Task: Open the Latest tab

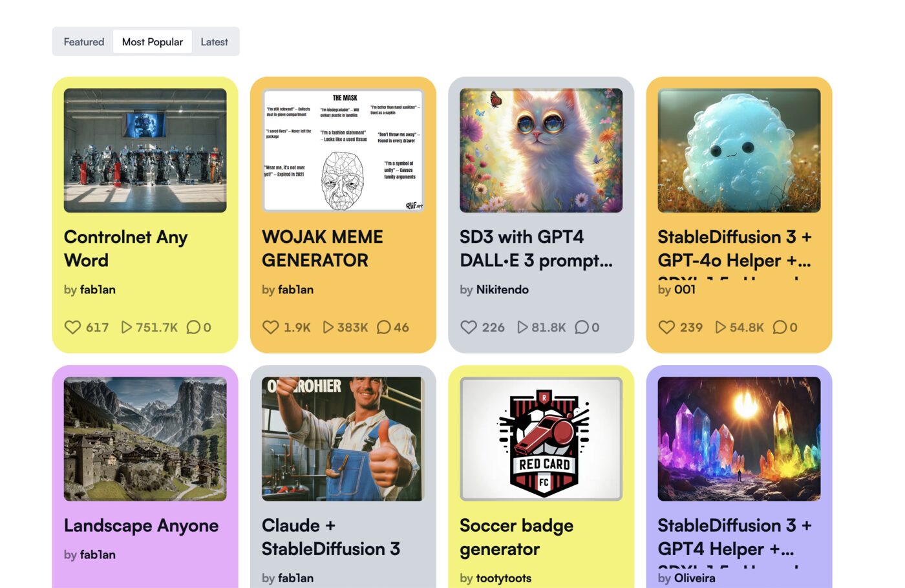Action: (214, 42)
